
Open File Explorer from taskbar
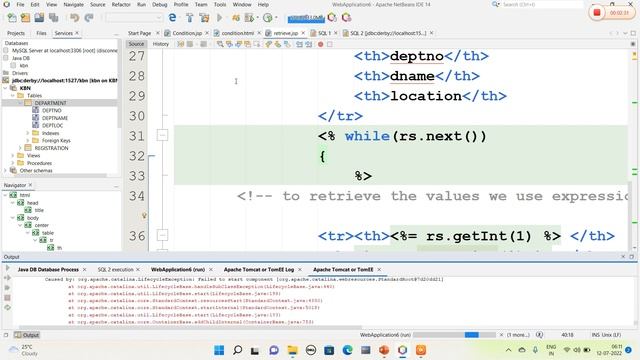292,350
